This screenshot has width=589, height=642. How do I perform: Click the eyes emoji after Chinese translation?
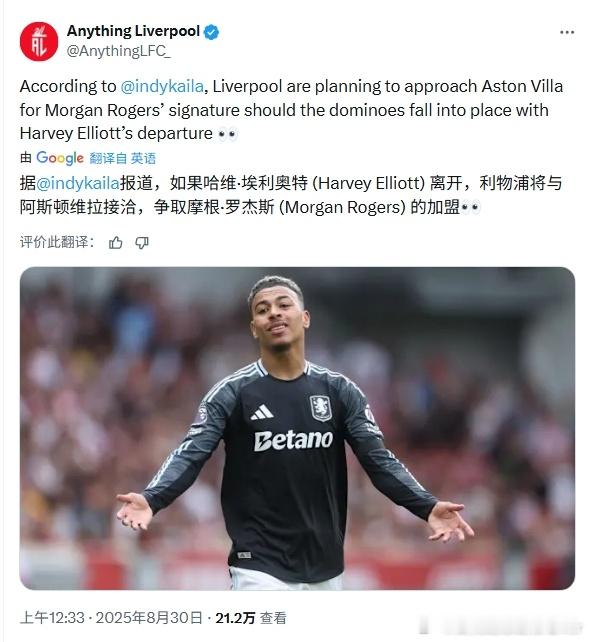click(470, 208)
